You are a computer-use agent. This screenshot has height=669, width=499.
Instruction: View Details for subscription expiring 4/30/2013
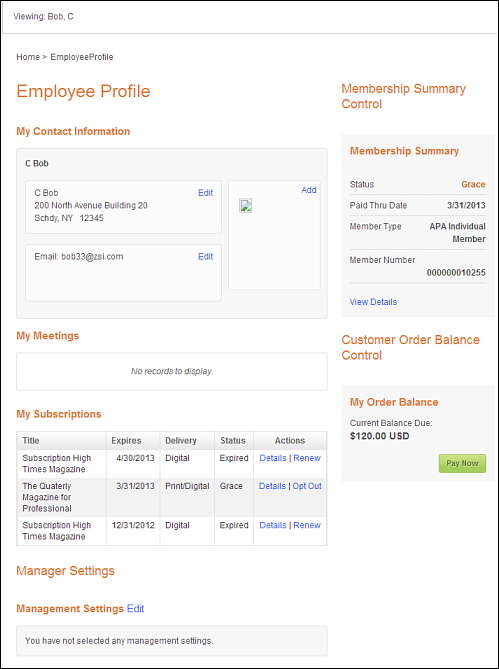click(x=273, y=458)
